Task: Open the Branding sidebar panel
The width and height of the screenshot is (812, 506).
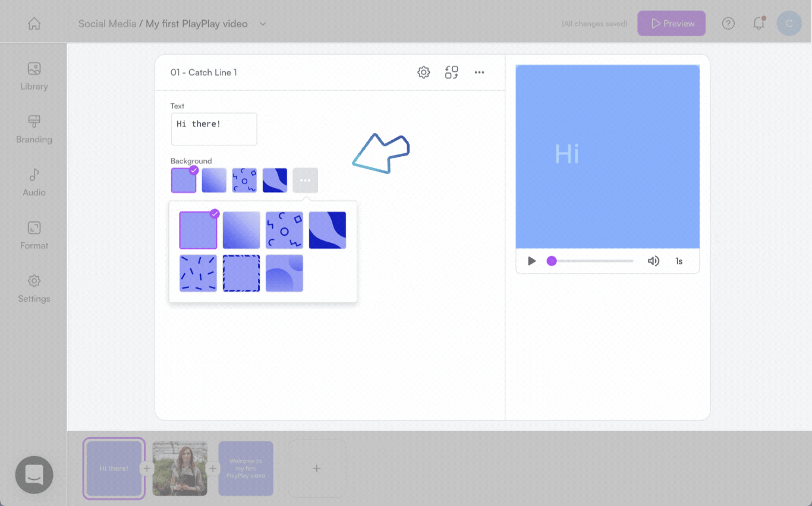Action: pyautogui.click(x=34, y=129)
